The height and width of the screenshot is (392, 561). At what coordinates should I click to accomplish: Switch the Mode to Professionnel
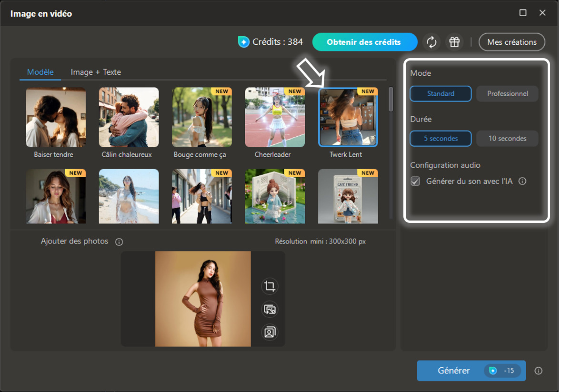click(x=507, y=93)
